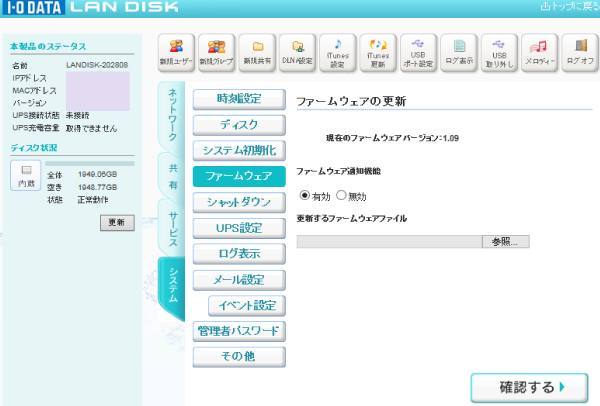Click the 新規共有 folder icon
Screen dimensions: 600x406
pos(257,50)
